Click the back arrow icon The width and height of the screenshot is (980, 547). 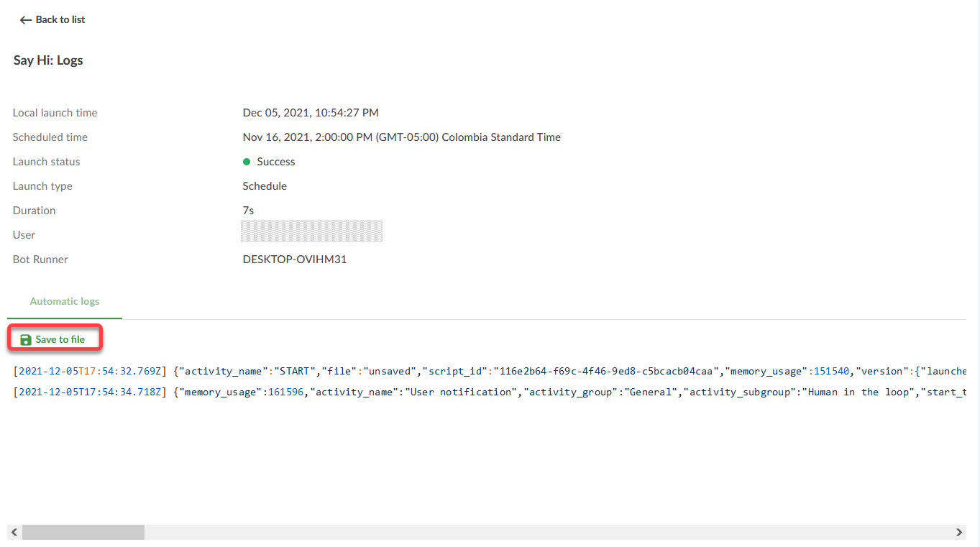[x=26, y=20]
